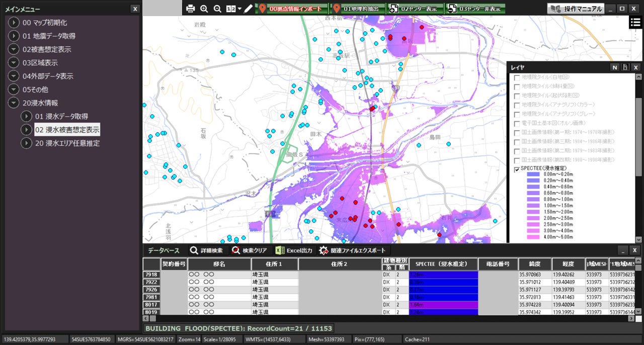
Task: Click the 検索クリア button
Action: pos(250,250)
